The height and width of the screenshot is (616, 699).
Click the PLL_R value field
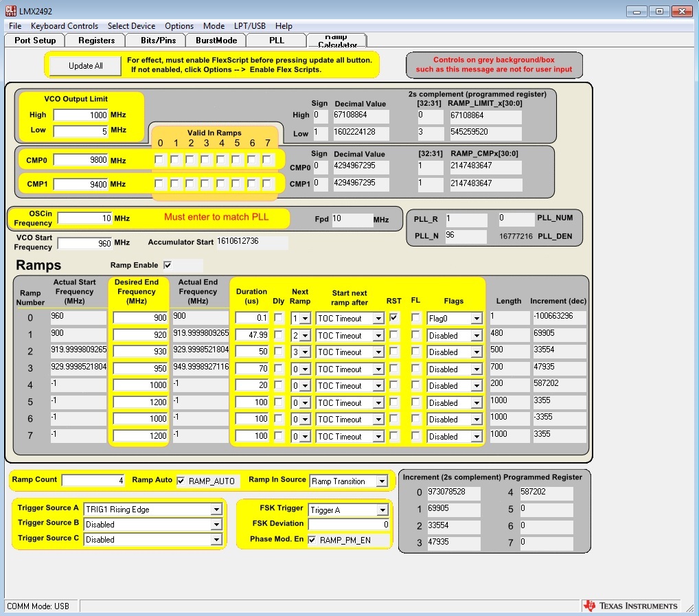coord(466,219)
